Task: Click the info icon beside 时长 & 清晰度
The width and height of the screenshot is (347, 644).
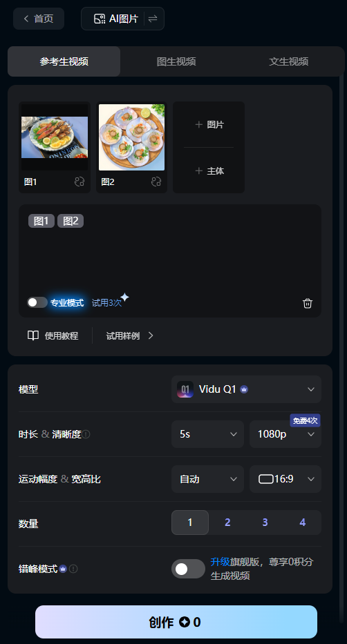Action: pos(86,434)
